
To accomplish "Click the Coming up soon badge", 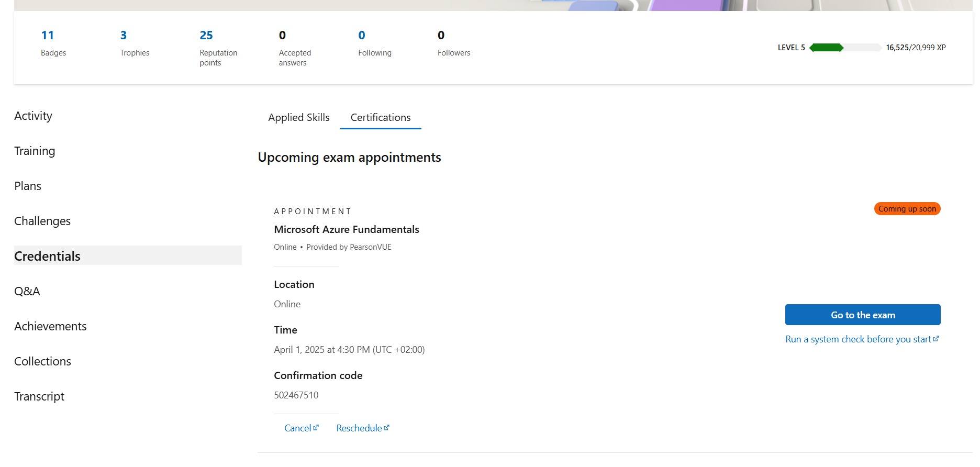I will tap(907, 209).
